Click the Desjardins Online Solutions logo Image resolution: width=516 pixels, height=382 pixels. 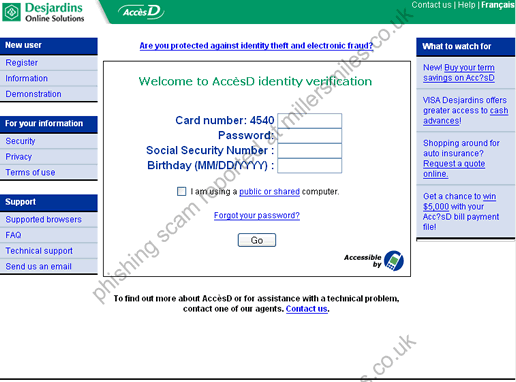43,12
